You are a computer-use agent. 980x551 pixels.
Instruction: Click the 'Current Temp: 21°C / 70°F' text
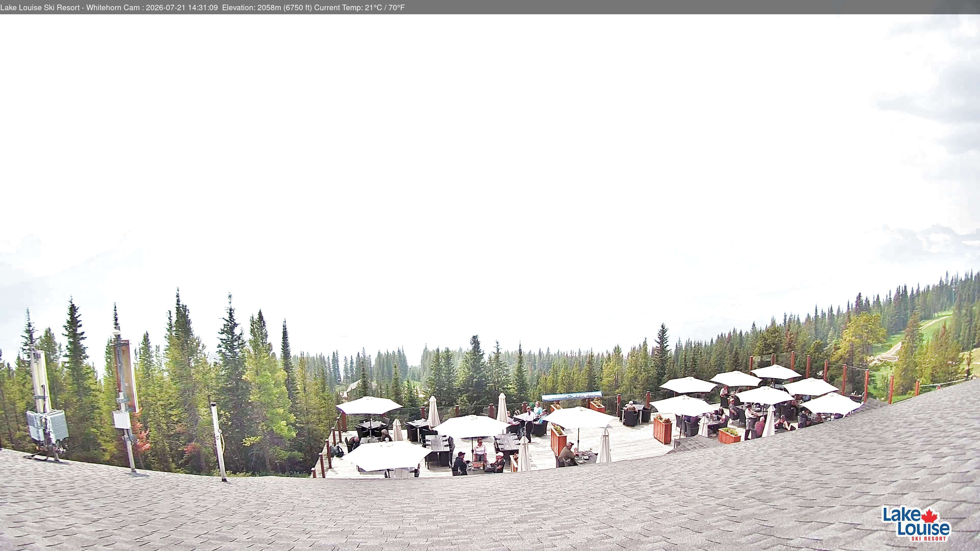(x=360, y=8)
